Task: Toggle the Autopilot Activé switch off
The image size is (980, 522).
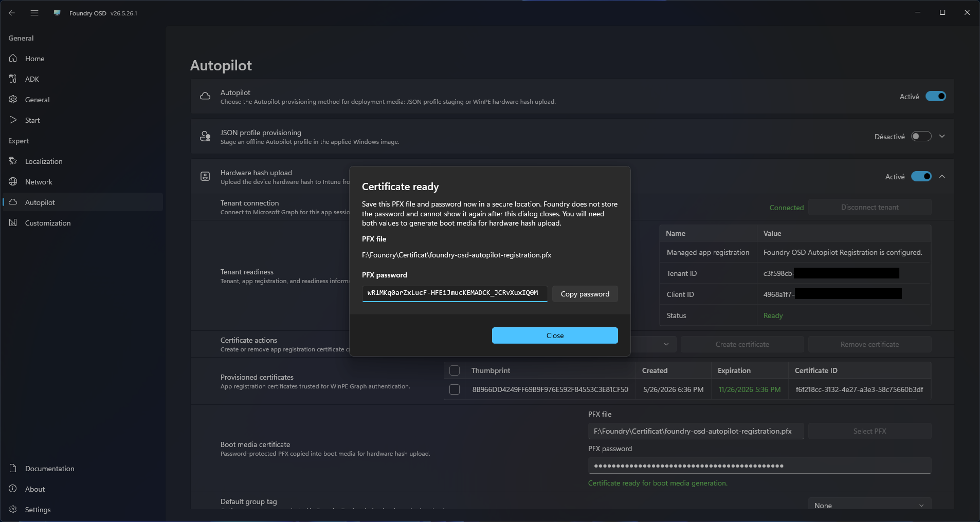Action: (x=936, y=97)
